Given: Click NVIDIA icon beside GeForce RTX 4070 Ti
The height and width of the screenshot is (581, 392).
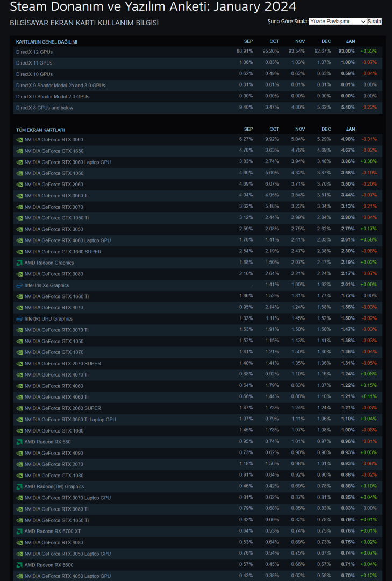Looking at the screenshot, I should click(x=19, y=375).
